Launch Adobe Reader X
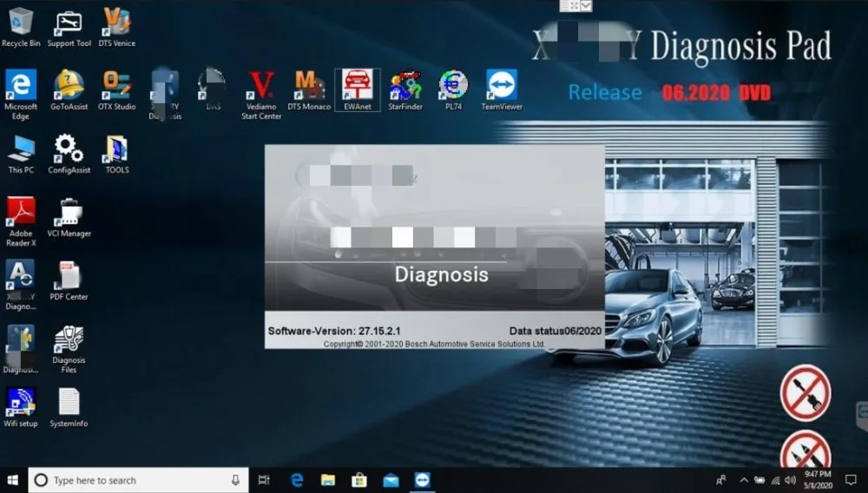The image size is (868, 493). [21, 221]
